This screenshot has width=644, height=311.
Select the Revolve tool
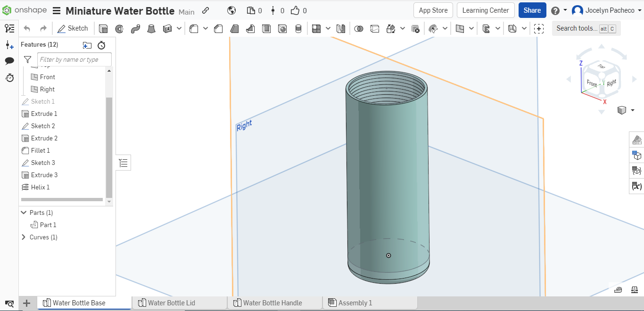coord(119,28)
